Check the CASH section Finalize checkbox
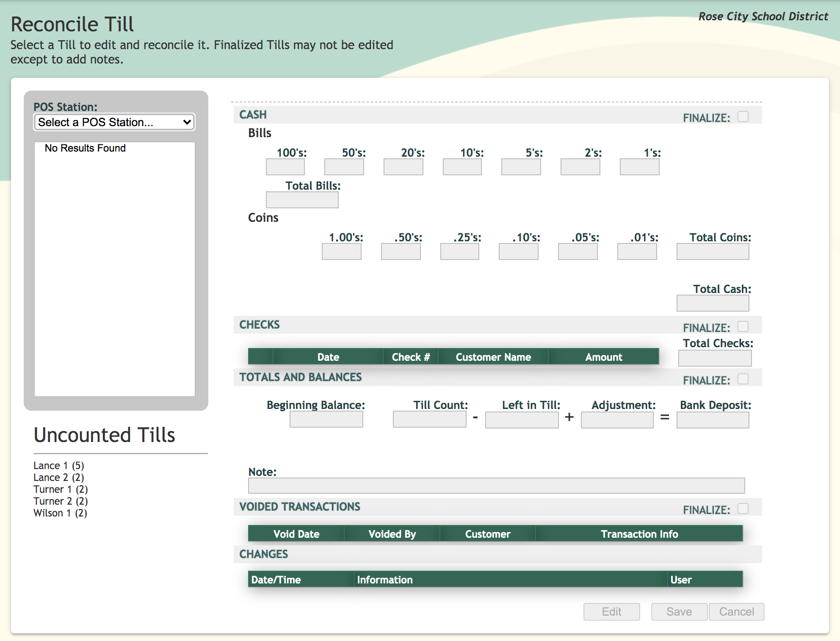 (743, 116)
